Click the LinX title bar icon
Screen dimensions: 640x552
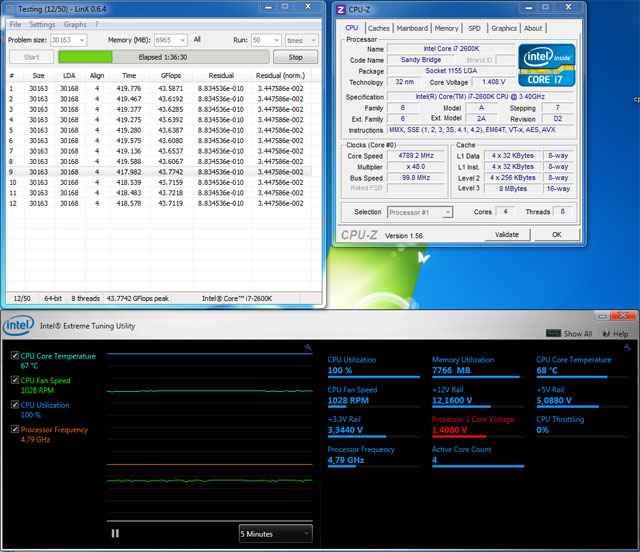[10, 9]
